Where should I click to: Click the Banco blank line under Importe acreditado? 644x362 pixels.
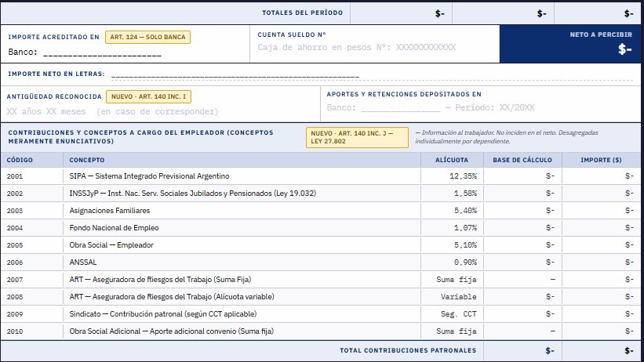coord(102,53)
